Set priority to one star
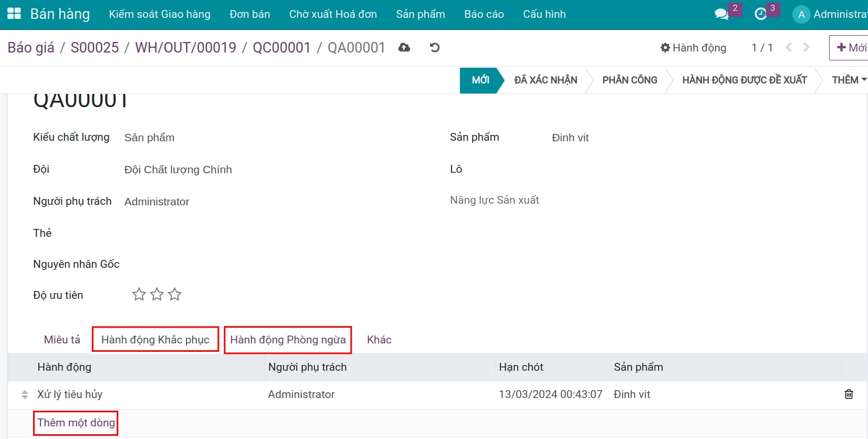 pos(139,295)
